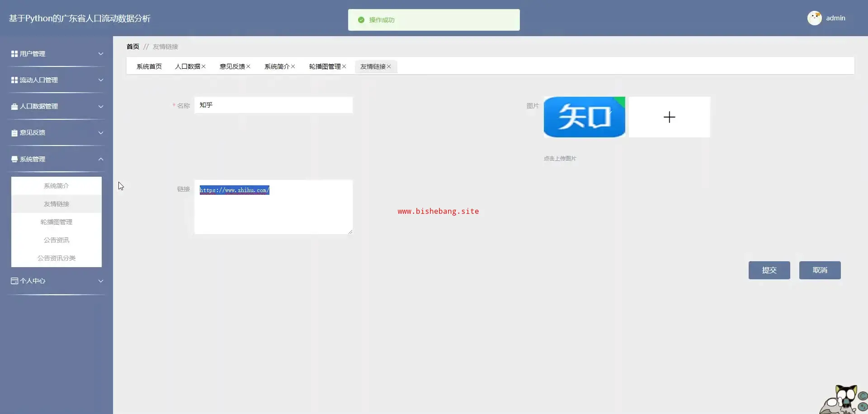Switch to the 意见反馈 tab
Screen dimensions: 868x414
232,66
